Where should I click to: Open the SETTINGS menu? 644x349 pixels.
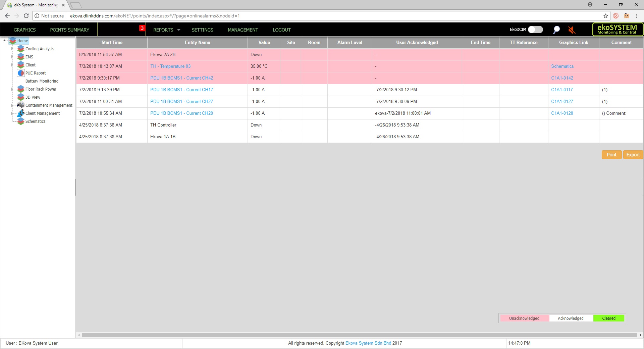click(x=202, y=30)
